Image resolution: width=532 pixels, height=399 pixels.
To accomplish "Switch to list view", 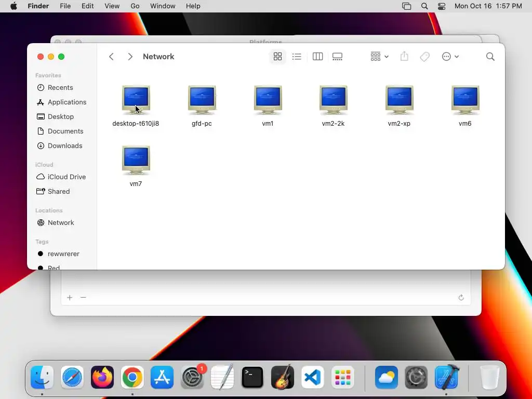I will click(x=297, y=57).
